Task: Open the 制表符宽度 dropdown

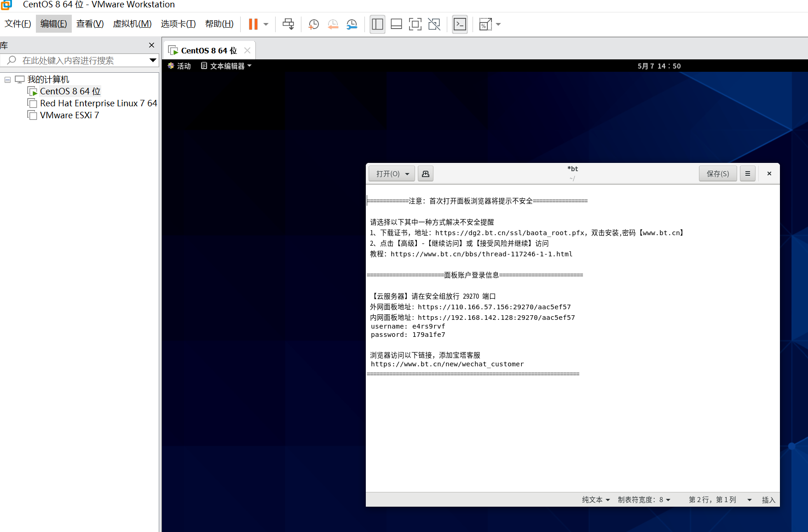Action: [644, 500]
